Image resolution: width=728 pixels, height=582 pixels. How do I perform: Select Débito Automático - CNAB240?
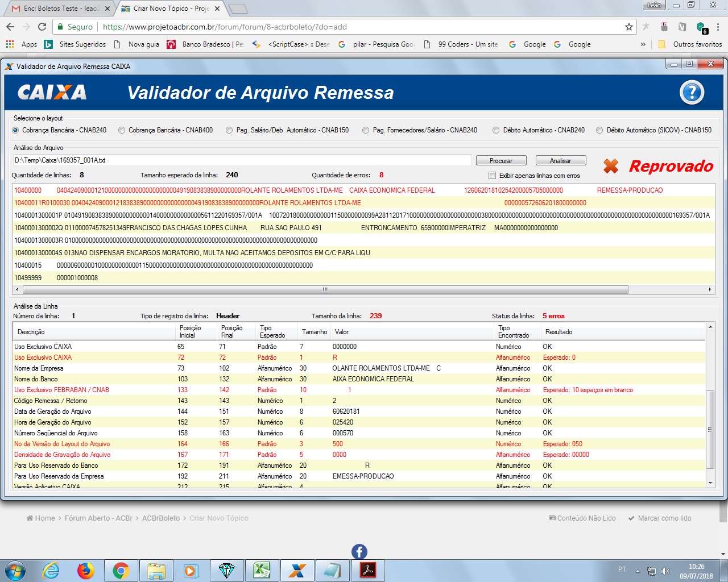[539, 130]
